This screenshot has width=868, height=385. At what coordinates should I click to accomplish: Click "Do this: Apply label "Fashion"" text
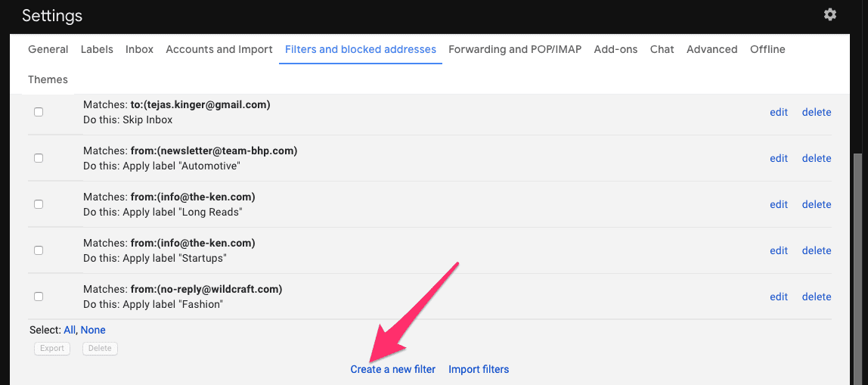[153, 304]
